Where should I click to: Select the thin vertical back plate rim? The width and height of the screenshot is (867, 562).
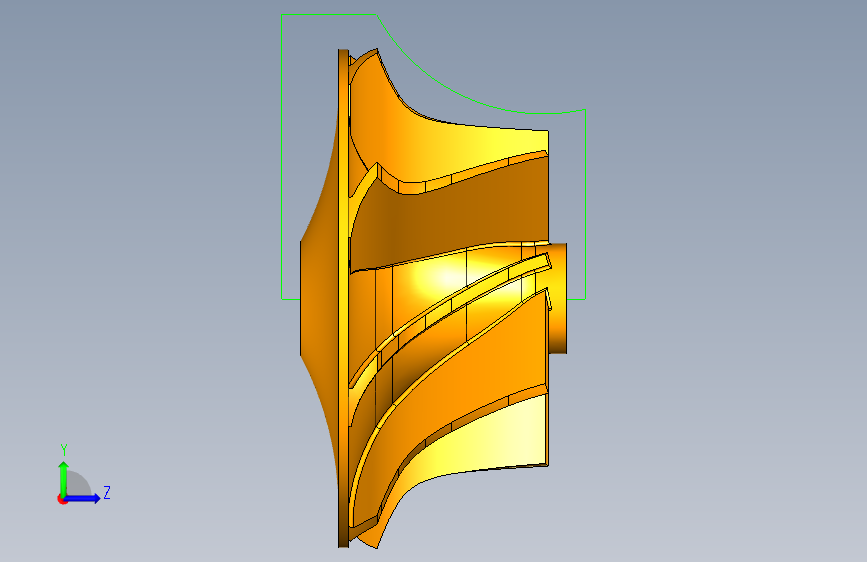point(343,299)
